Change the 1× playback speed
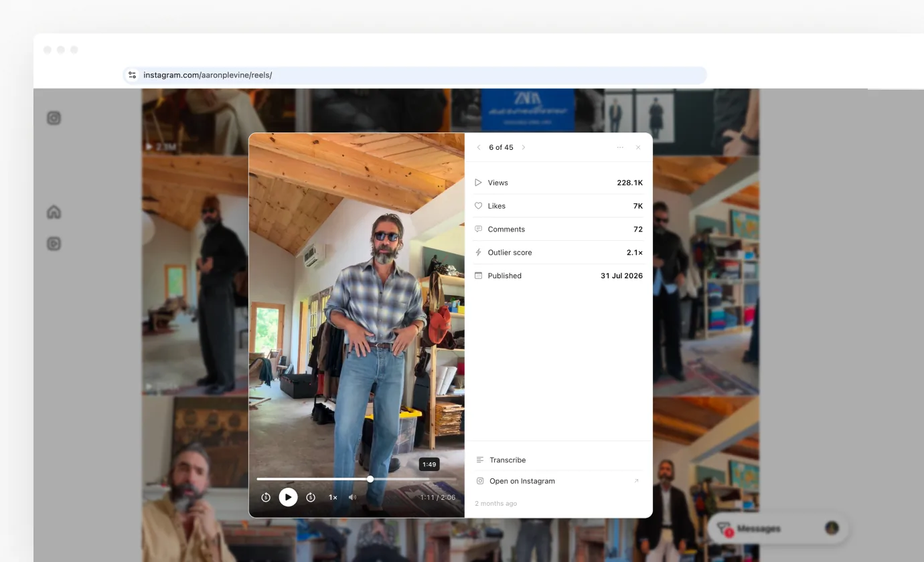This screenshot has height=562, width=924. pyautogui.click(x=333, y=497)
